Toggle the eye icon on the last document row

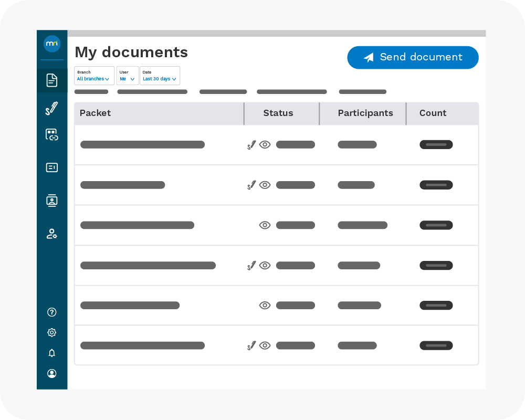[265, 345]
